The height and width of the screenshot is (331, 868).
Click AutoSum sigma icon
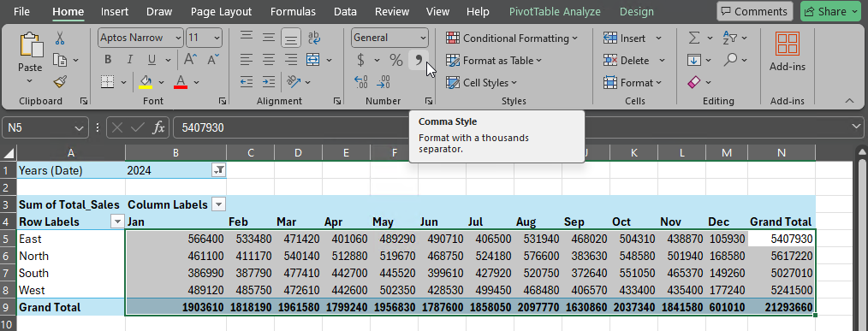pyautogui.click(x=694, y=38)
